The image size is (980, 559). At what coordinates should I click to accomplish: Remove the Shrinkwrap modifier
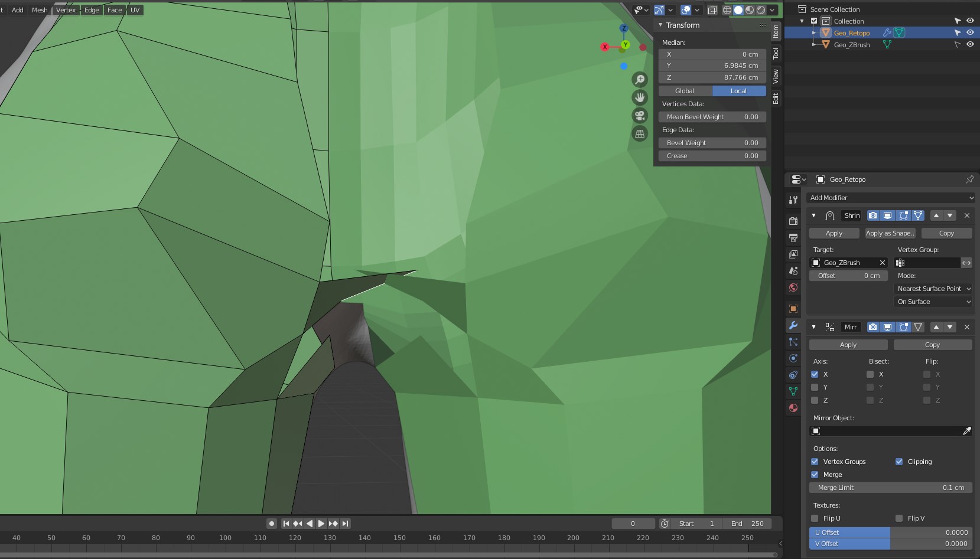coord(967,215)
